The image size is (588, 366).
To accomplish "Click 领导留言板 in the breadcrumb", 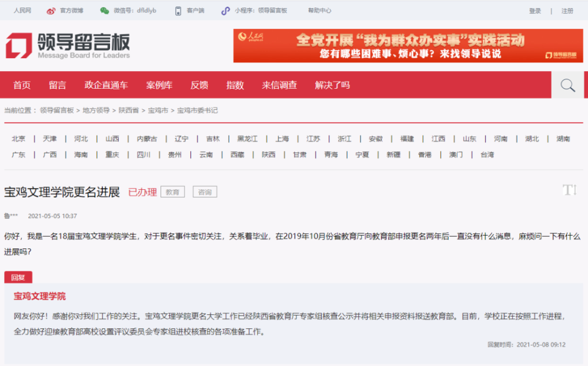I will tap(56, 110).
